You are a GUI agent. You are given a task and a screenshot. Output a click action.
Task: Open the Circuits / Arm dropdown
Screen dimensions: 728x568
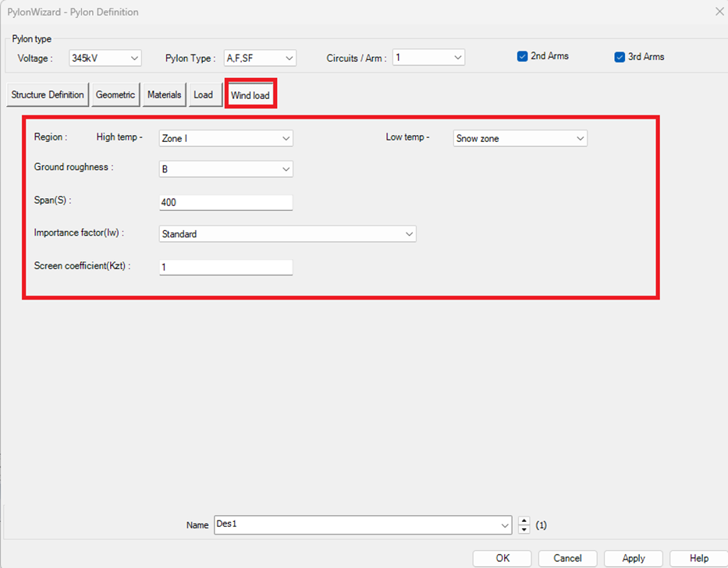pos(428,58)
